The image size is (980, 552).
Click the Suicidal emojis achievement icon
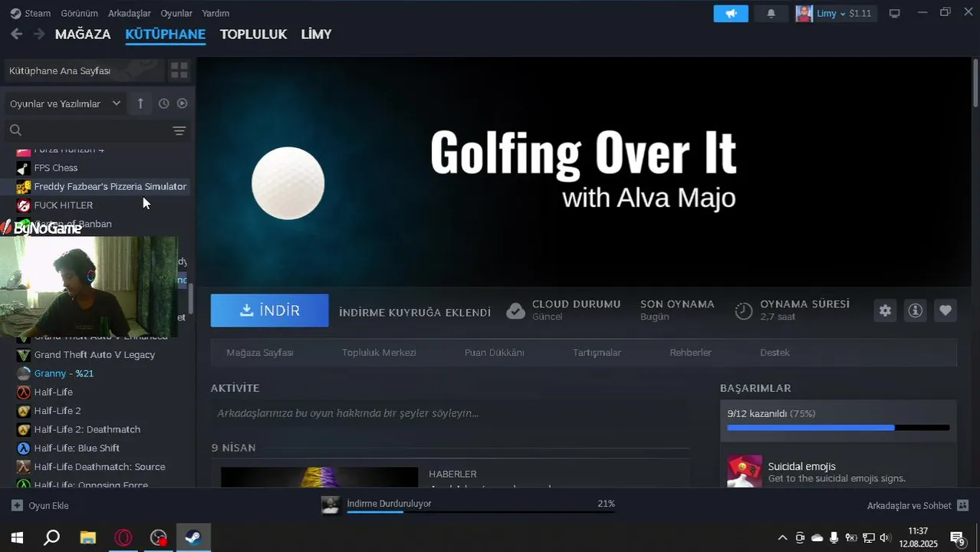[x=745, y=472]
